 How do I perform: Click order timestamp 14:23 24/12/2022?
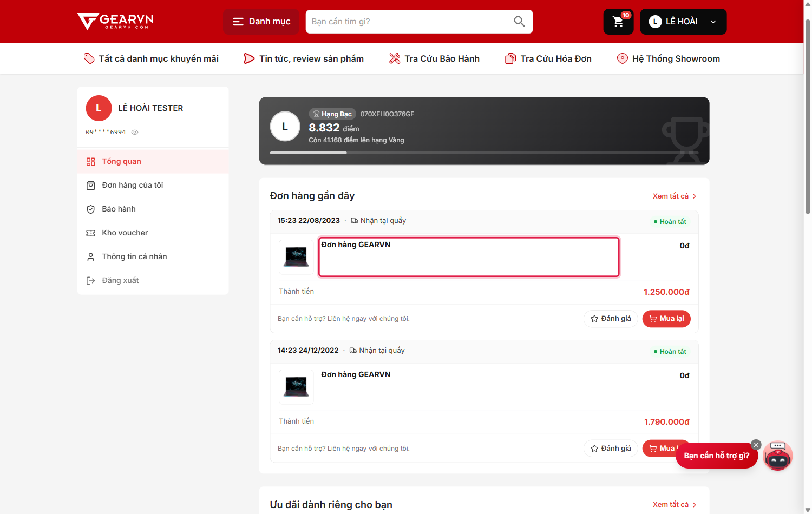[x=308, y=351]
